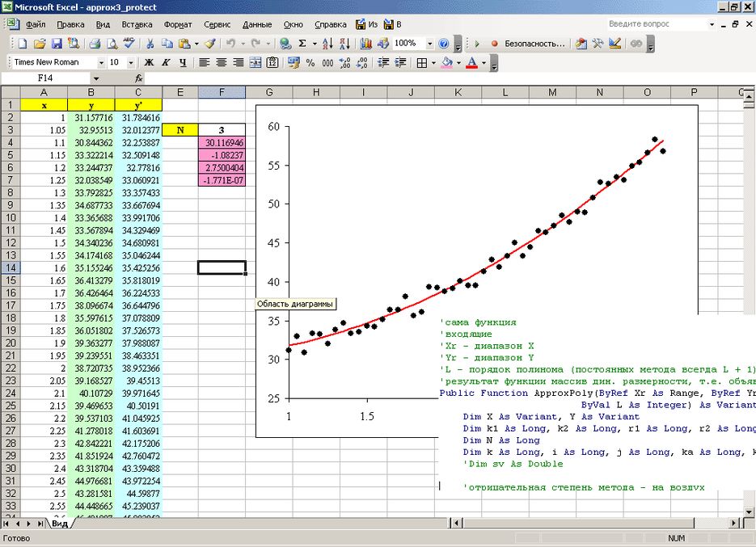Viewport: 756px width, 547px height.
Task: Toggle underline with the Ч button
Action: (183, 63)
